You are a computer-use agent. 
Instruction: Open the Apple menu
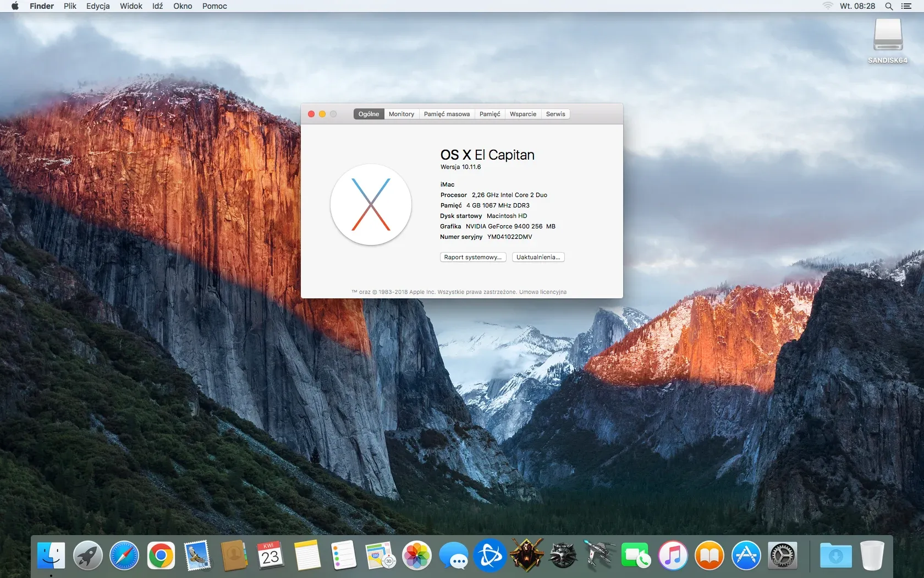[15, 6]
